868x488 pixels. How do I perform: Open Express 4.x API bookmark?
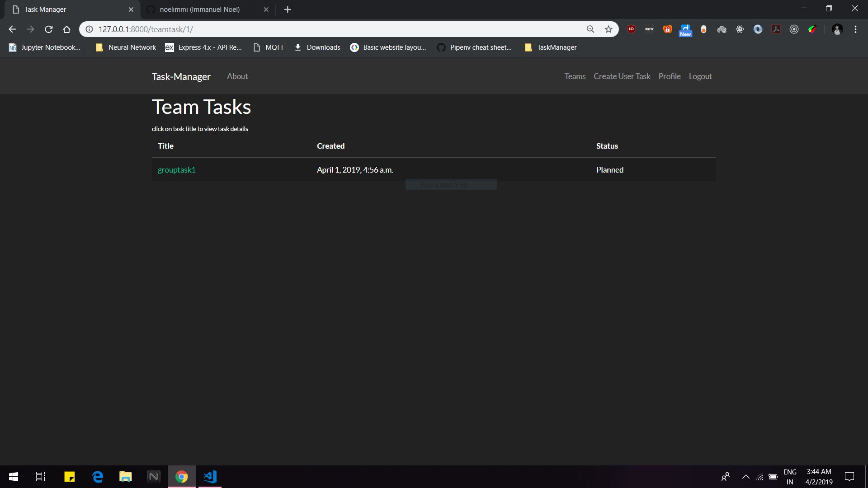pos(203,47)
